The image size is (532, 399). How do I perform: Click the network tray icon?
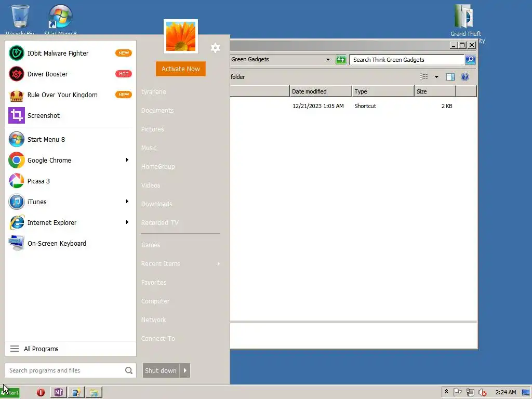[x=470, y=392]
